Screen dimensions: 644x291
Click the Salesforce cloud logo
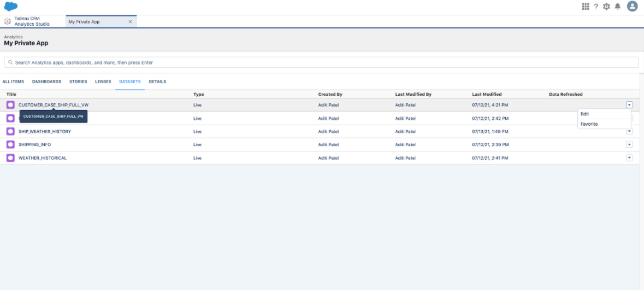coord(11,7)
